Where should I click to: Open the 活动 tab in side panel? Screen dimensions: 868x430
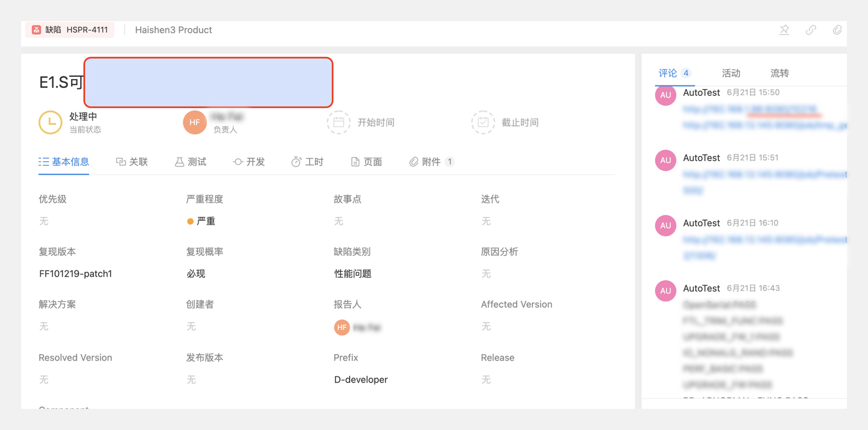point(731,73)
